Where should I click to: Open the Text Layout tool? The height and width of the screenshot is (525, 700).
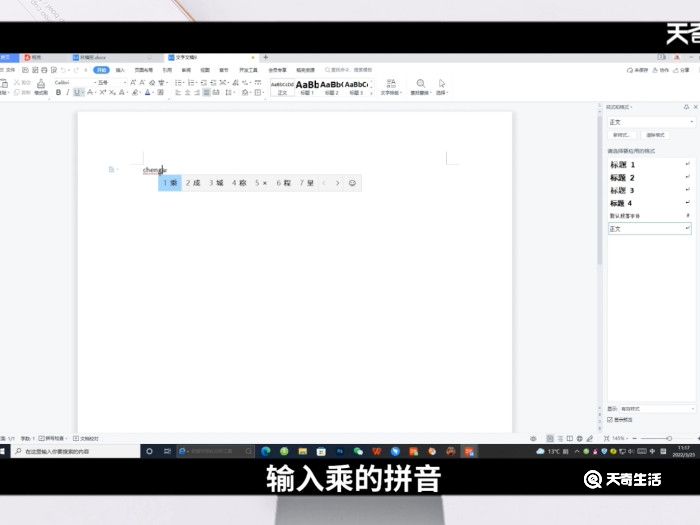(391, 83)
